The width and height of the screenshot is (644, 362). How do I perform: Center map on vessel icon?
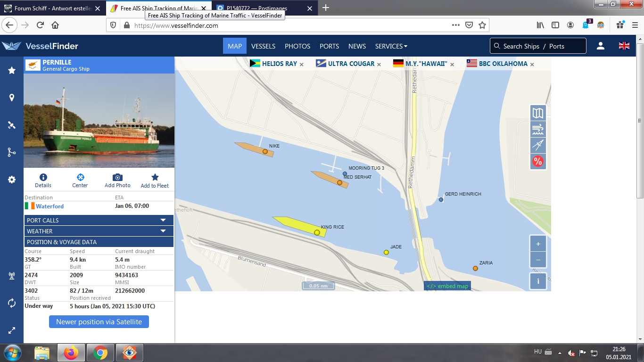(x=80, y=181)
